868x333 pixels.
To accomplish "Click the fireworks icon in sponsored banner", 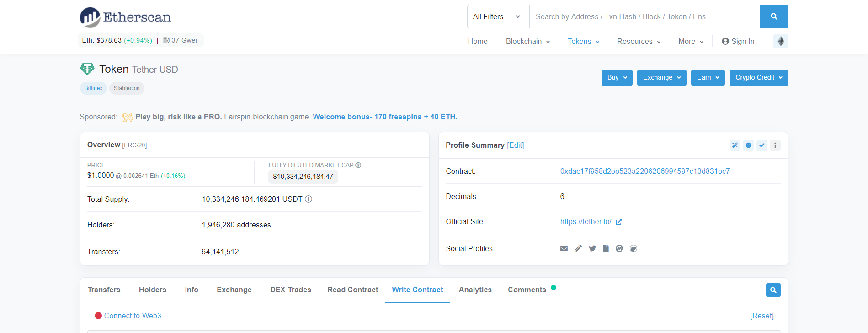I will 128,117.
